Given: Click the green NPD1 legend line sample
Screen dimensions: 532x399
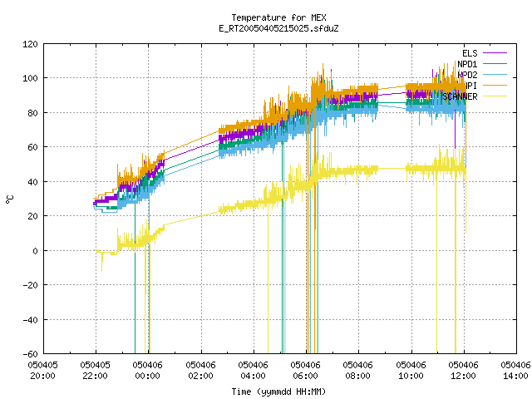Looking at the screenshot, I should point(495,63).
